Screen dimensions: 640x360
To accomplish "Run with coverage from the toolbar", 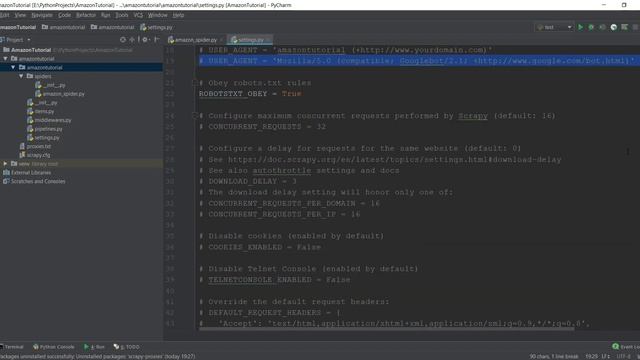I will pyautogui.click(x=602, y=27).
